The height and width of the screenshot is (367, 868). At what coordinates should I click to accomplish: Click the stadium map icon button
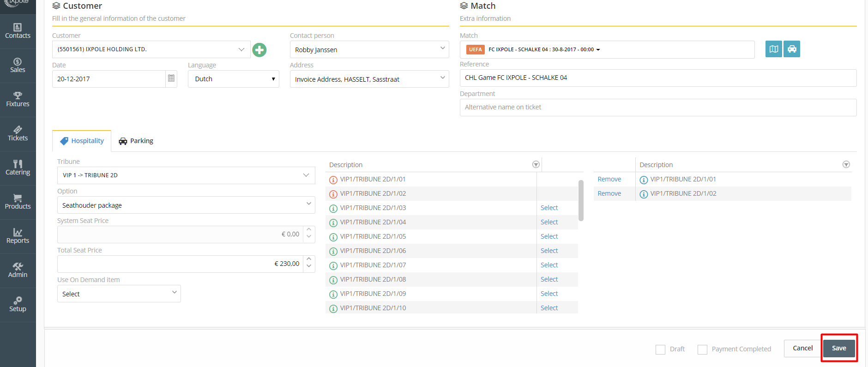[x=774, y=49]
